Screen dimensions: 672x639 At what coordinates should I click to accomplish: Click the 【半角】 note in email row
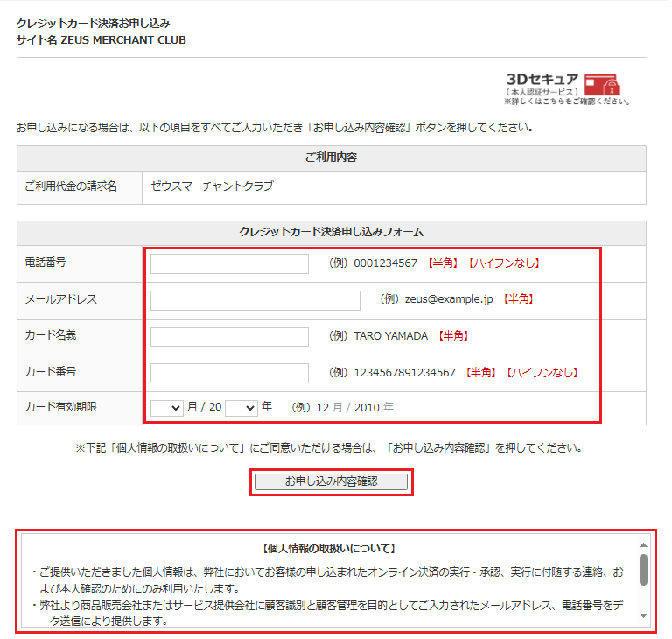point(519,298)
